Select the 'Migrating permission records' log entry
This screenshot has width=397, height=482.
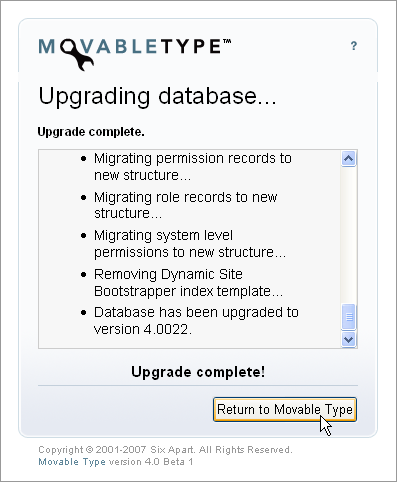coord(193,167)
